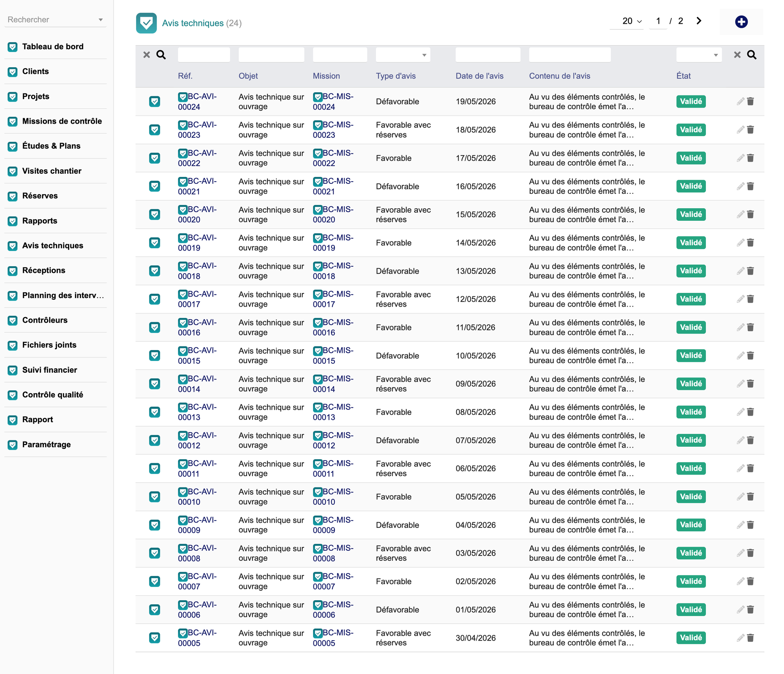Open reference link BC-AVI-00024
The image size is (784, 674).
[x=197, y=102]
